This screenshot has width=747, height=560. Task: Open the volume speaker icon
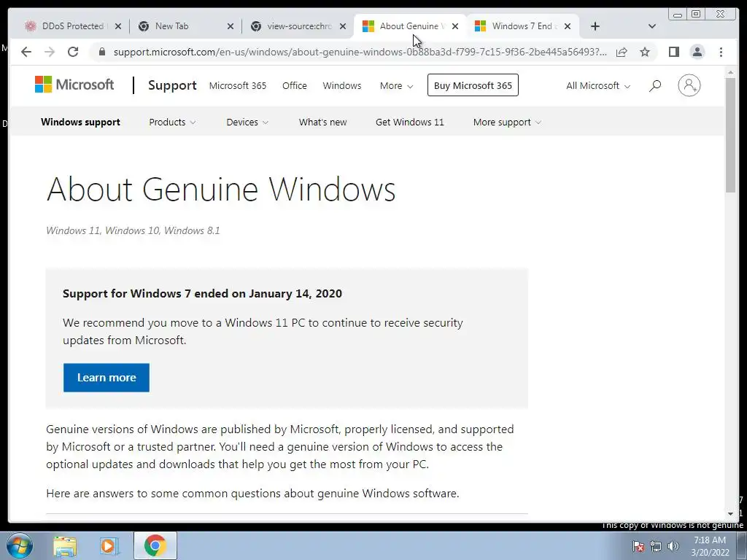tap(673, 546)
